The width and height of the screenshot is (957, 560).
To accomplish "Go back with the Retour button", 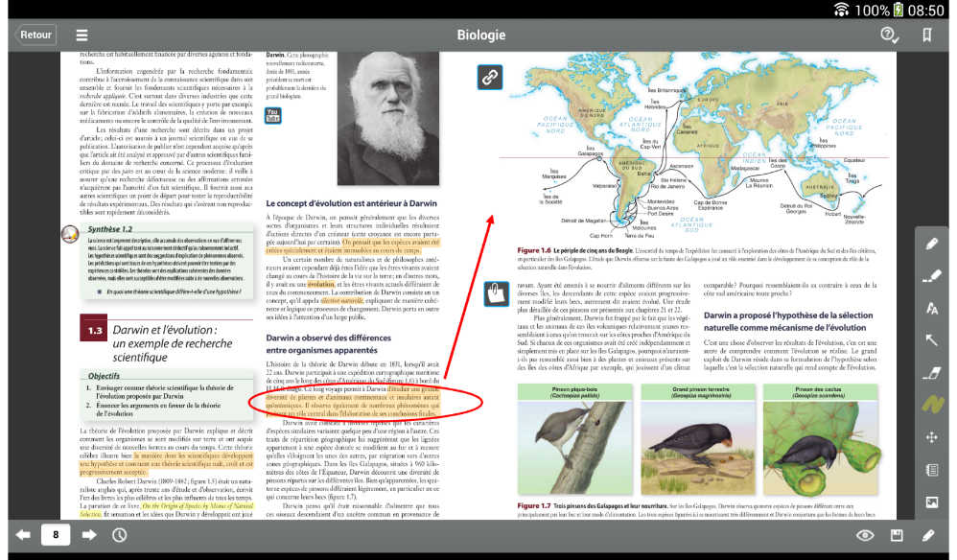I will pyautogui.click(x=35, y=35).
